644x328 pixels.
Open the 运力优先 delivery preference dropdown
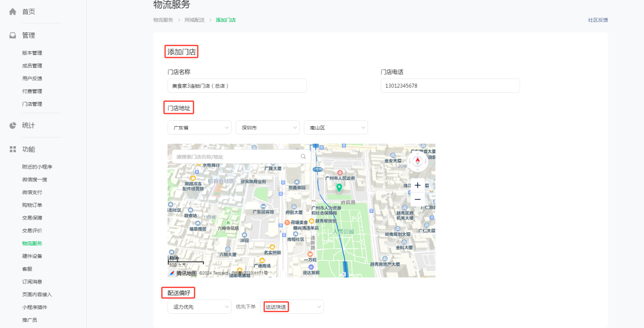point(199,307)
